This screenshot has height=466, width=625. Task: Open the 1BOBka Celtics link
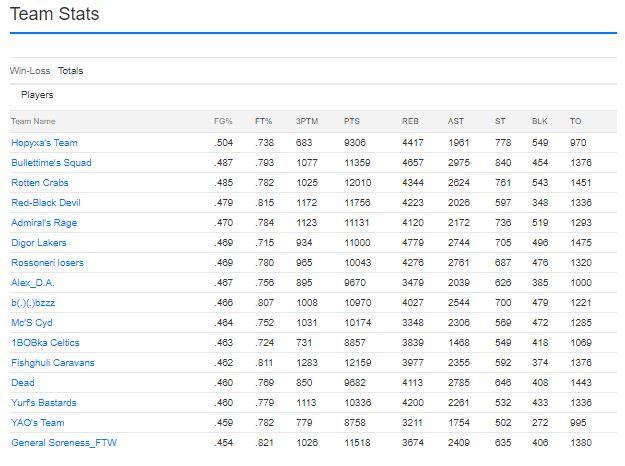coord(45,343)
